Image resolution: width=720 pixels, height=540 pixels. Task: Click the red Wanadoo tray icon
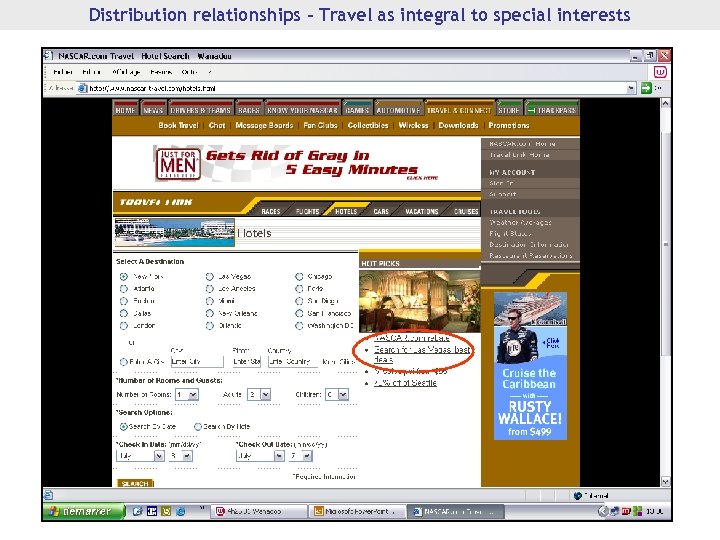point(626,511)
